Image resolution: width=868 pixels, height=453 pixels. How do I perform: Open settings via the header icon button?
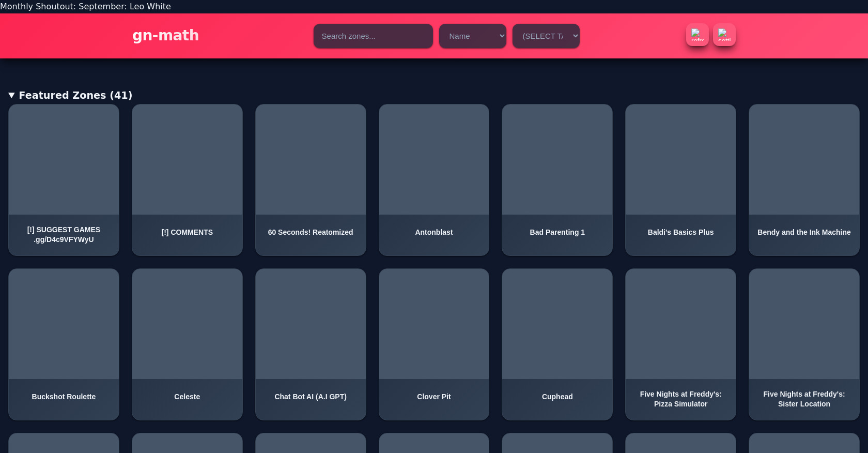[724, 35]
